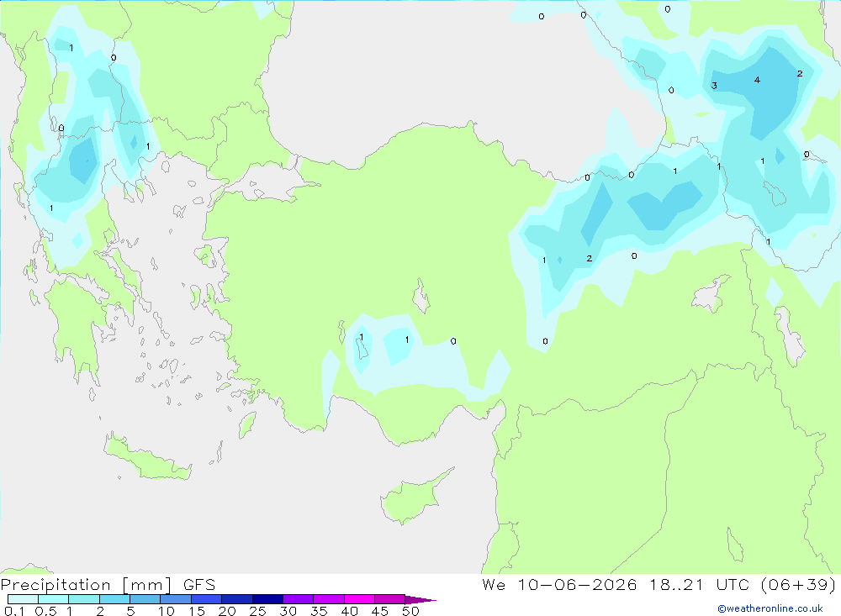Click the "18..21 UTC" time text
The height and width of the screenshot is (616, 841).
tap(699, 584)
